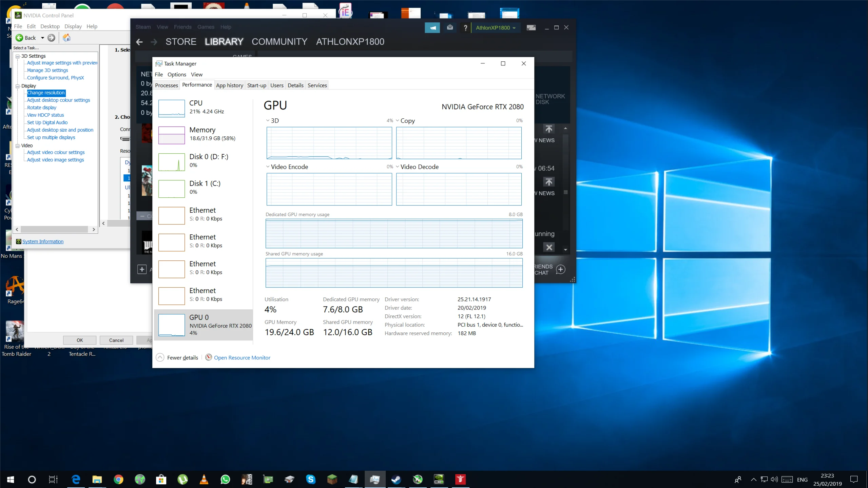868x488 pixels.
Task: Switch to the App history tab
Action: tap(230, 85)
